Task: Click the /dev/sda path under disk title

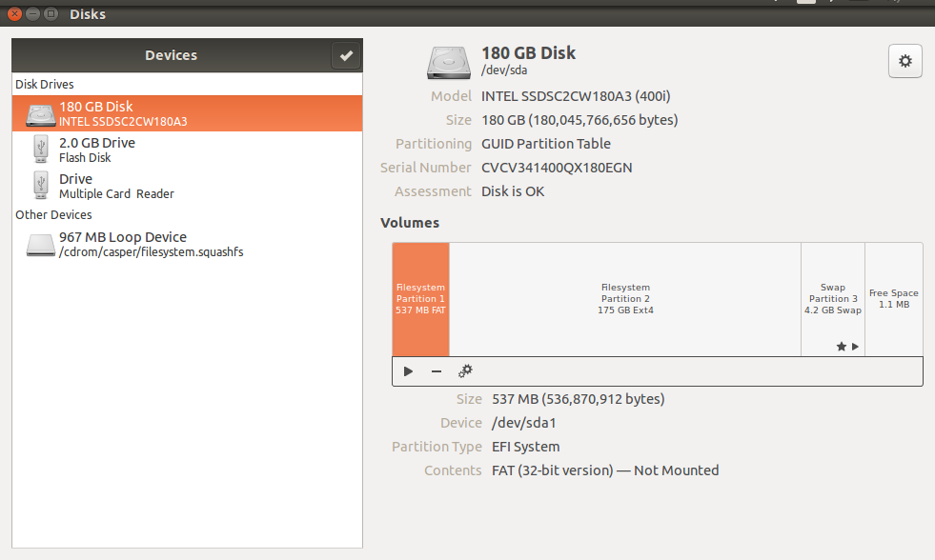Action: 504,70
